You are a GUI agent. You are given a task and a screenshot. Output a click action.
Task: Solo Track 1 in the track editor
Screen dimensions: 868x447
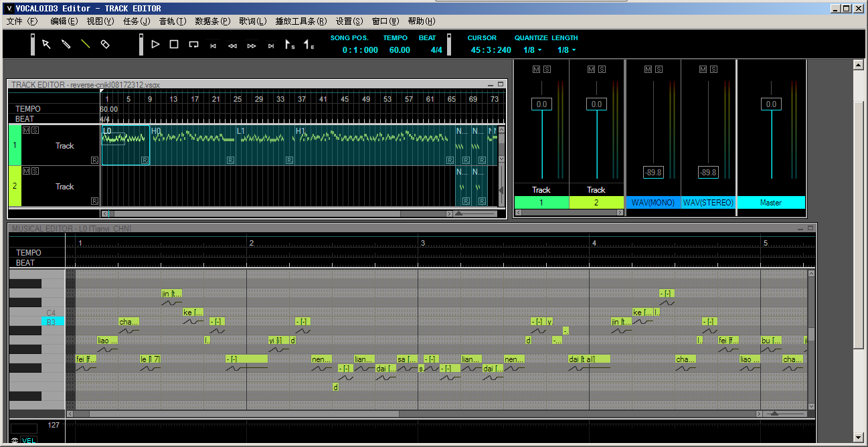point(35,130)
